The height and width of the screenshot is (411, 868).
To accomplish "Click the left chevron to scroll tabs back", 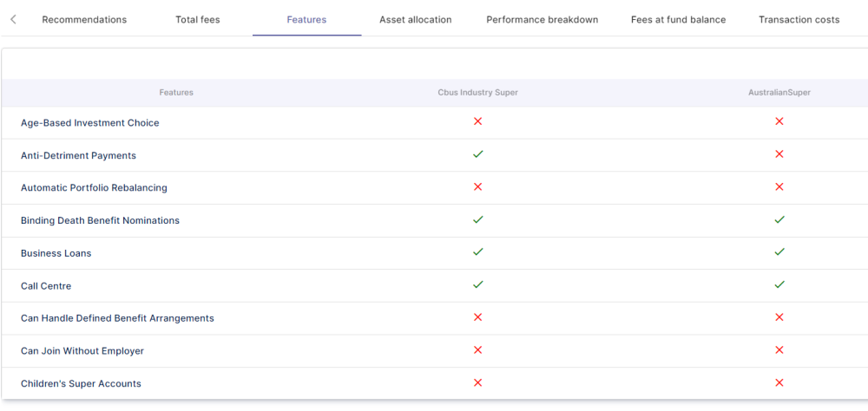I will click(13, 19).
